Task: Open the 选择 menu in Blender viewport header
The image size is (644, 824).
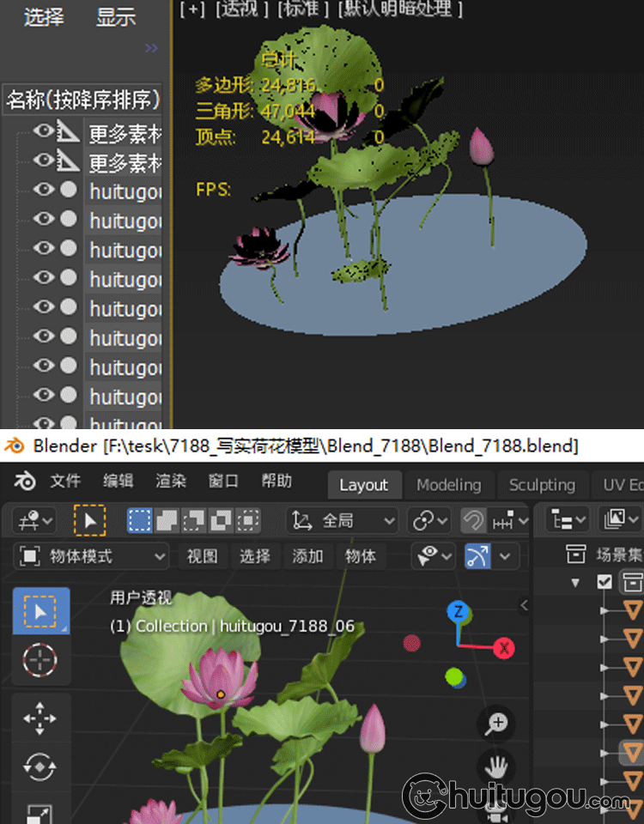Action: coord(255,556)
